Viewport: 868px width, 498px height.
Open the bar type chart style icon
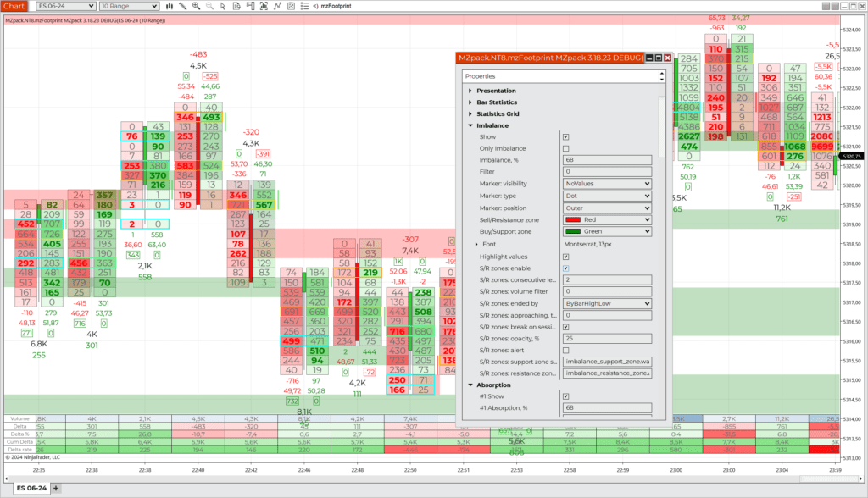pyautogui.click(x=170, y=6)
